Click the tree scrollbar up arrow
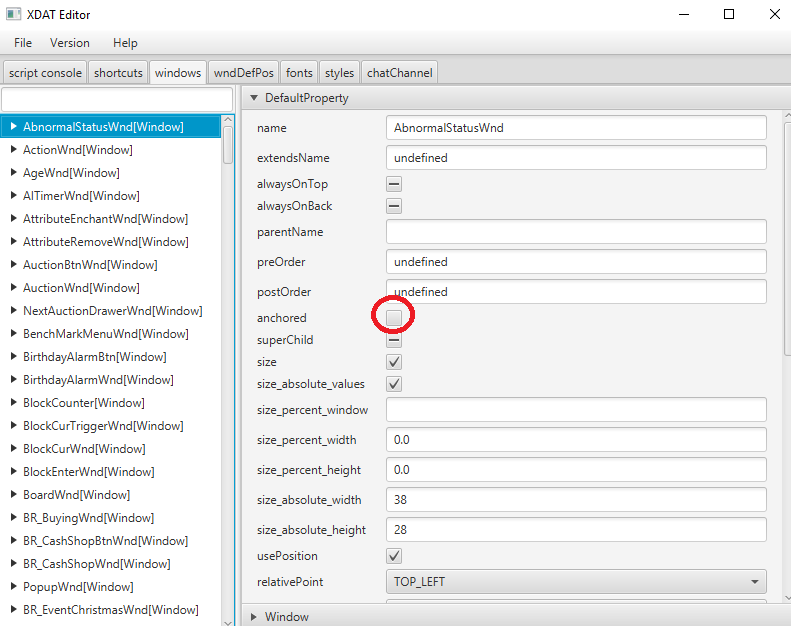 pyautogui.click(x=228, y=120)
